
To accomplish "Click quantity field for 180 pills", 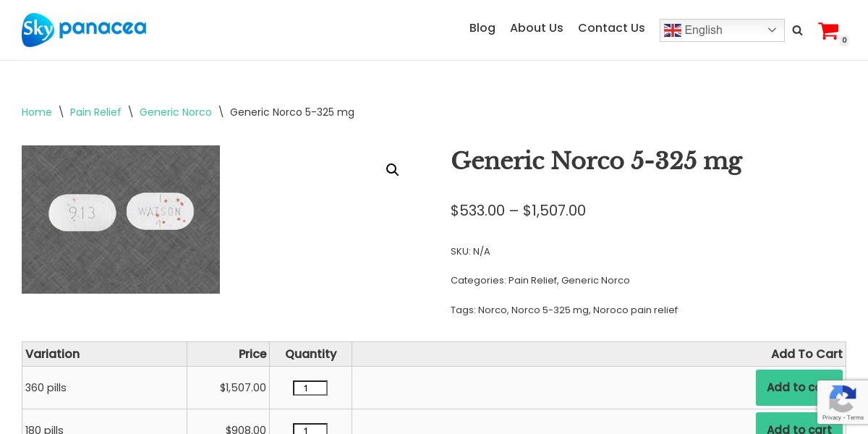I will [x=310, y=430].
